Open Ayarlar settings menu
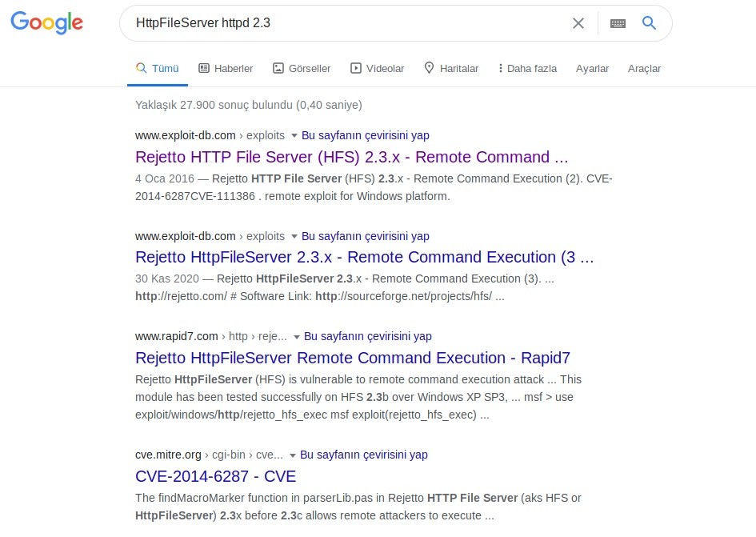756x537 pixels. pyautogui.click(x=592, y=68)
